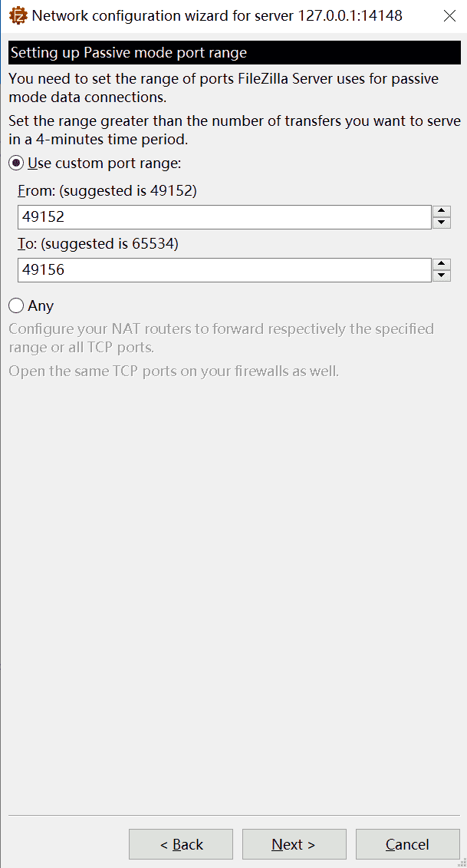Increase the From port with up arrow
467x868 pixels.
pos(442,212)
